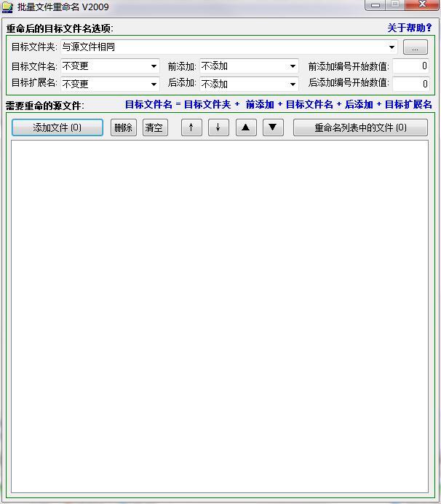Expand the 目标文件名 combo box
Image resolution: width=441 pixels, height=504 pixels.
(154, 66)
